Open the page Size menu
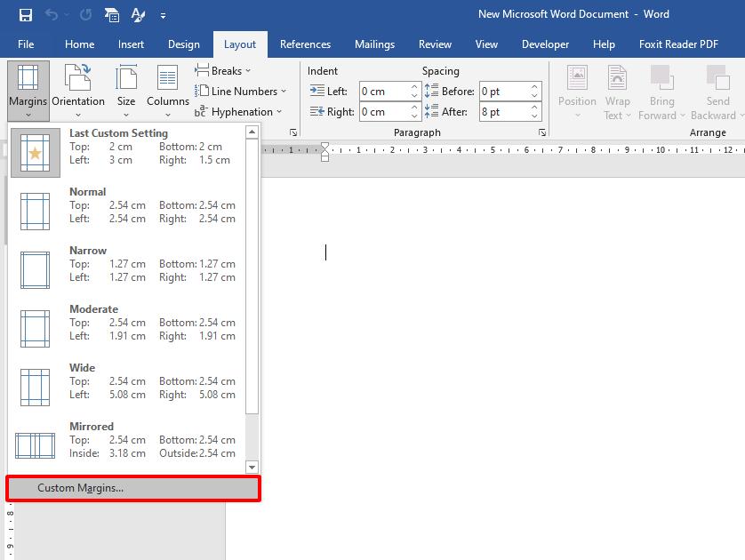Viewport: 745px width, 560px height. tap(126, 91)
